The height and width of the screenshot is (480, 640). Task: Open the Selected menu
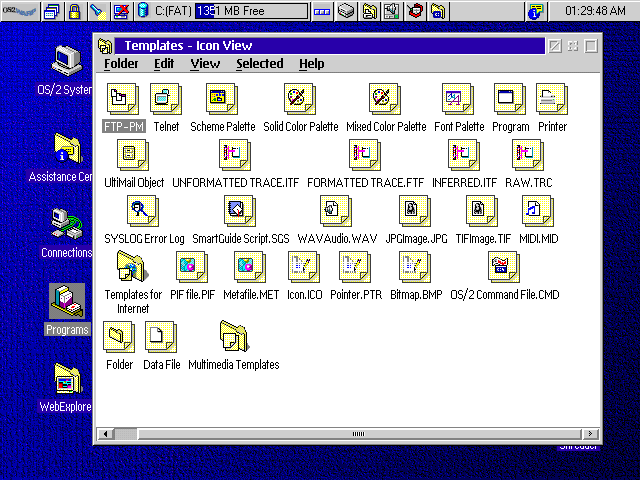point(260,64)
